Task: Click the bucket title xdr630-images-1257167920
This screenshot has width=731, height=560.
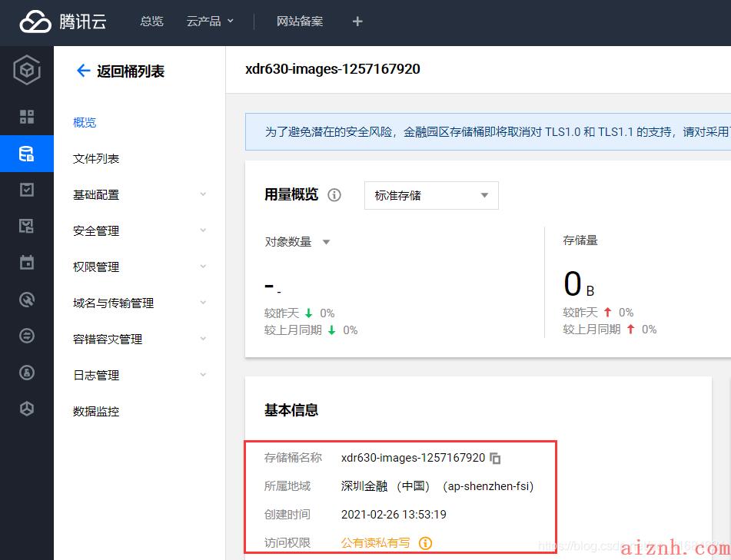Action: tap(332, 69)
